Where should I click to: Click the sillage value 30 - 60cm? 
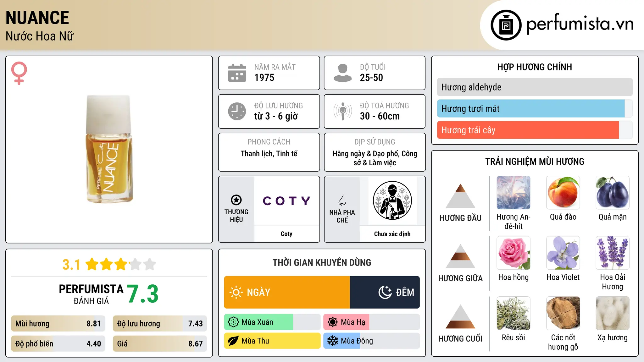pos(380,116)
